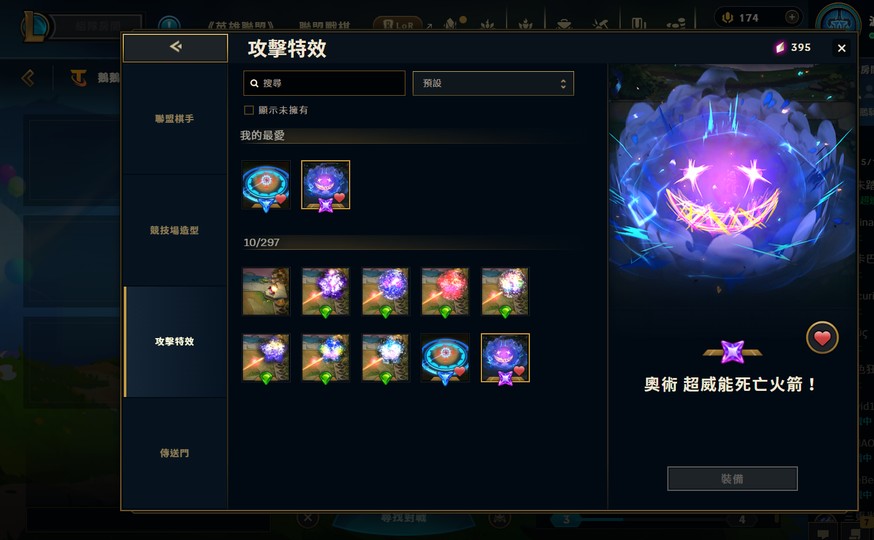Switch to the 競技場造型 tab

174,230
